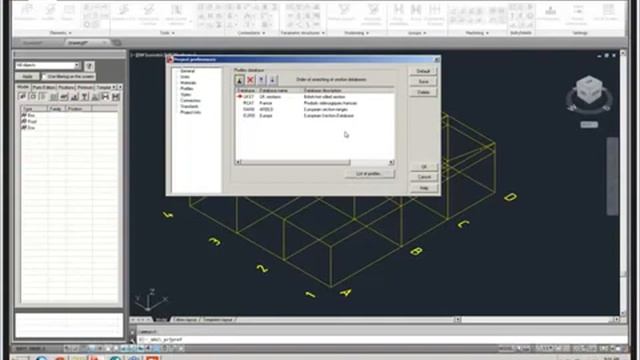Expand the Machining ribbon panel
Viewport: 640px width, 360px height.
pyautogui.click(x=477, y=33)
